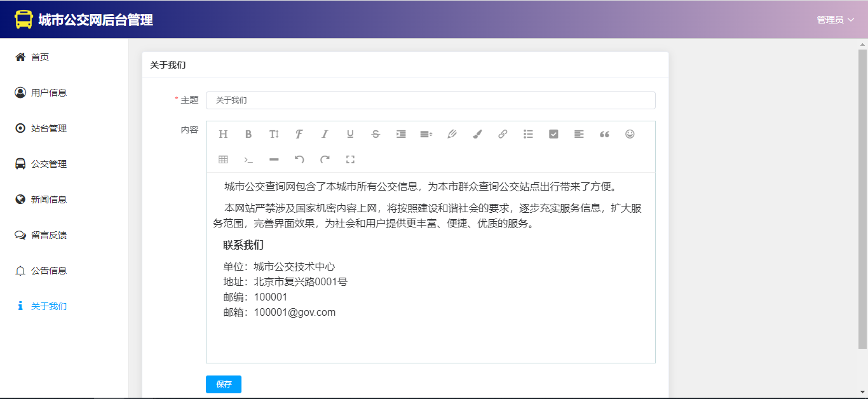Insert a table in editor

coord(223,159)
